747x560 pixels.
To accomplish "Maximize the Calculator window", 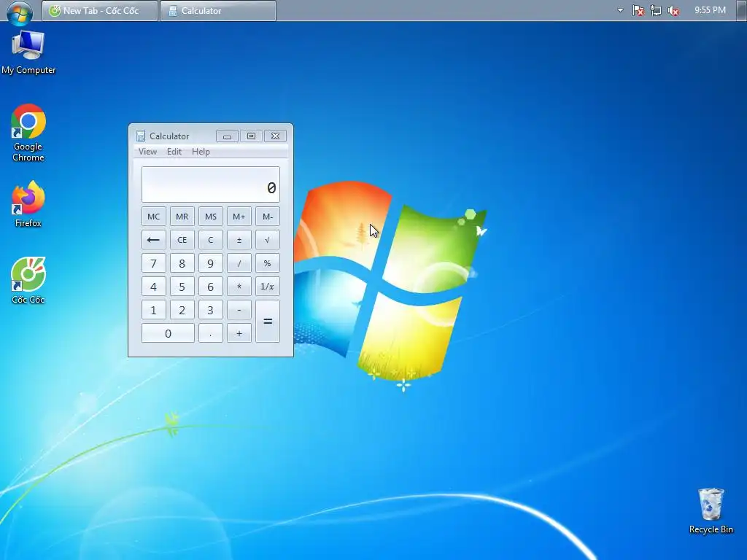I will click(x=251, y=136).
